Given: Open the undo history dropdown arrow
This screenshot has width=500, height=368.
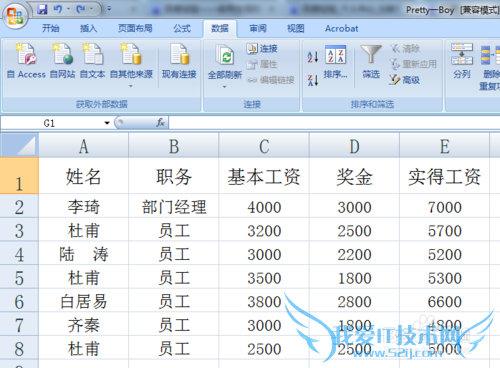Looking at the screenshot, I should pos(68,9).
